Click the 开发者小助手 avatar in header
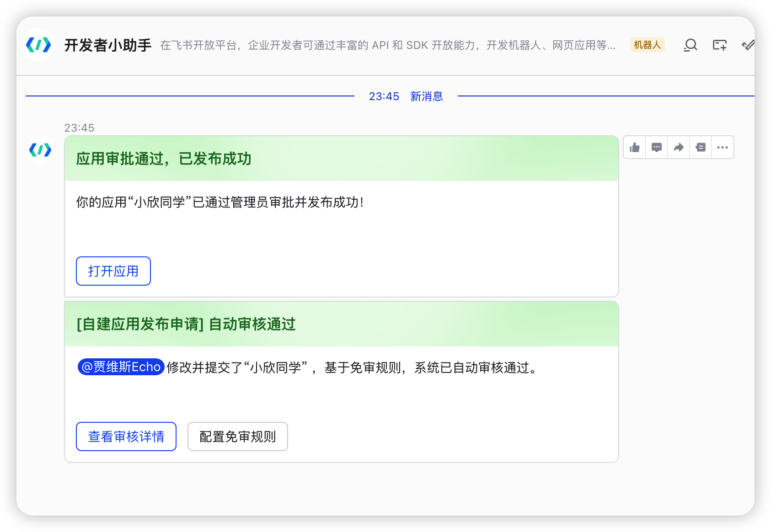Image resolution: width=771 pixels, height=532 pixels. coord(38,45)
